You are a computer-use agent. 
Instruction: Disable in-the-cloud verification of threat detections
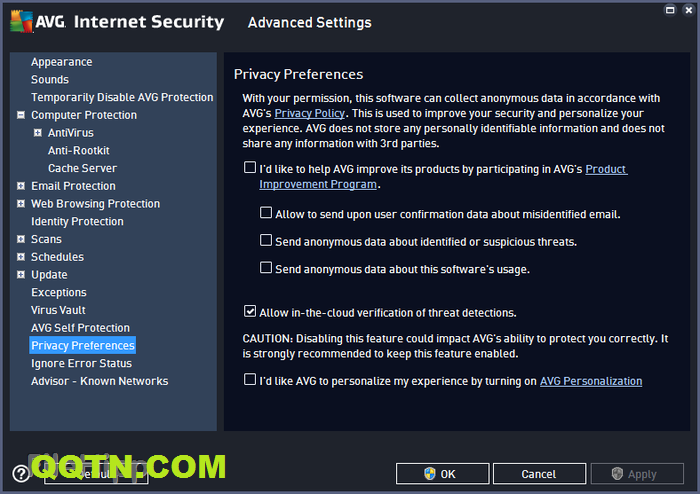click(250, 312)
